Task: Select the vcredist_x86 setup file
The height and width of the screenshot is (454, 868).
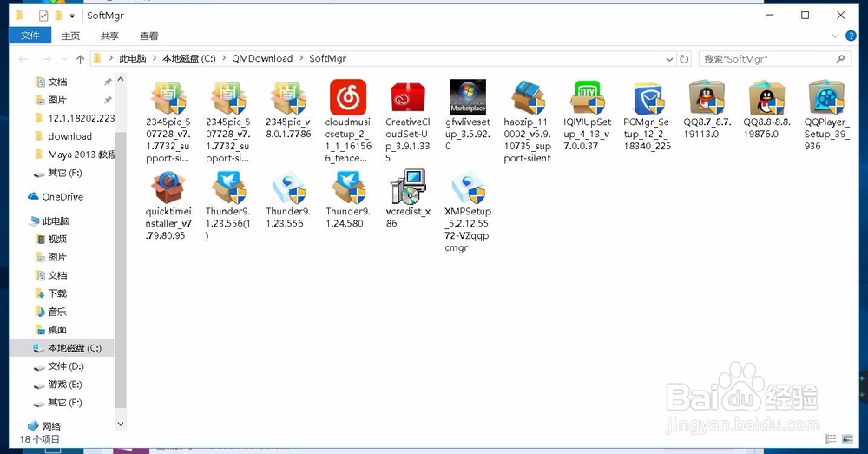Action: (x=408, y=199)
